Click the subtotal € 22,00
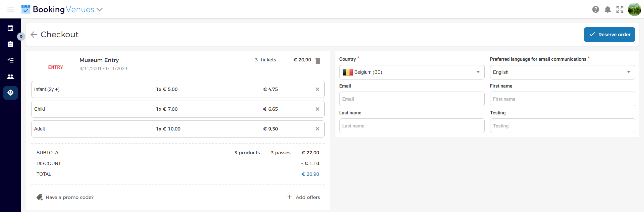 (x=310, y=153)
